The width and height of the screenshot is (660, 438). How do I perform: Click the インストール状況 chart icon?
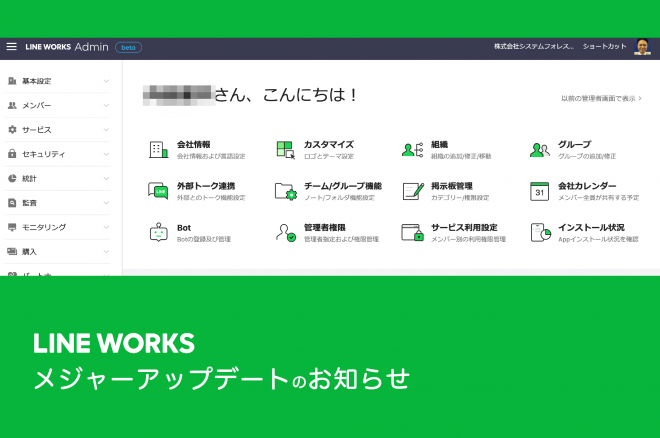540,232
